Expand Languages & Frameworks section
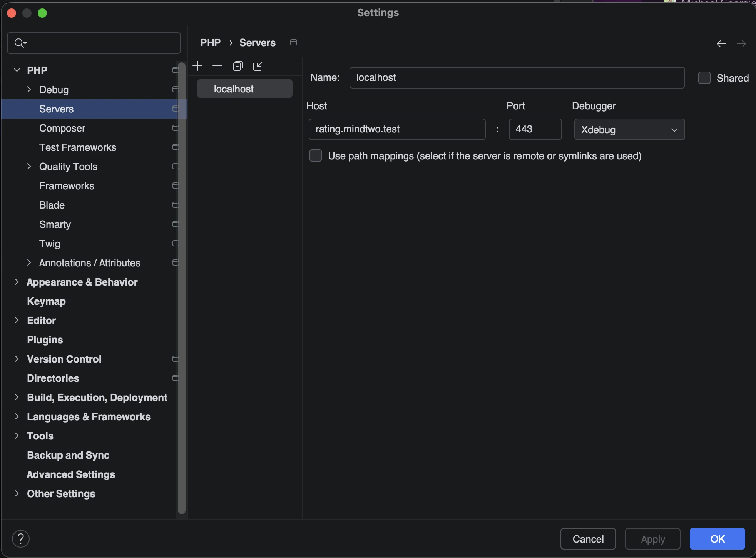Viewport: 756px width, 558px height. pyautogui.click(x=17, y=416)
